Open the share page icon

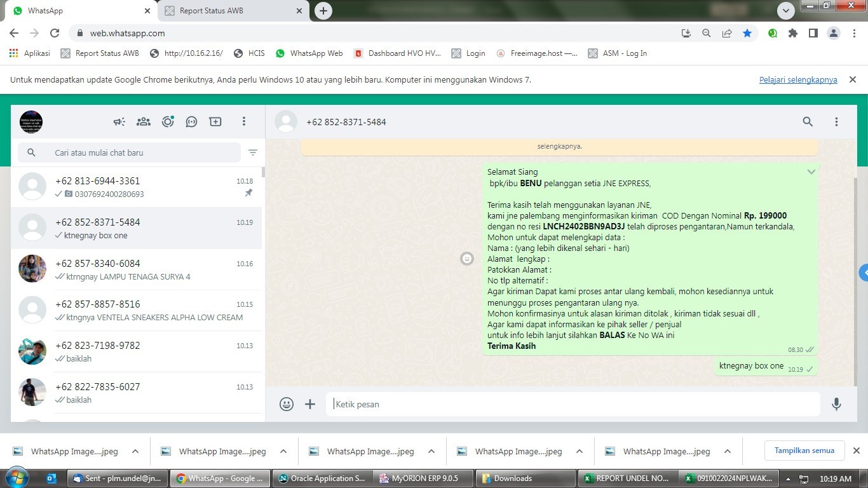click(x=727, y=33)
